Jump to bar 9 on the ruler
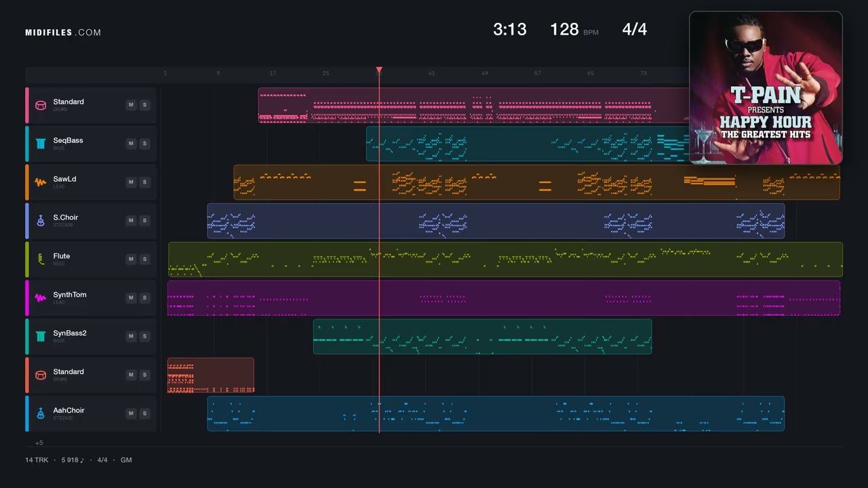 [x=218, y=73]
